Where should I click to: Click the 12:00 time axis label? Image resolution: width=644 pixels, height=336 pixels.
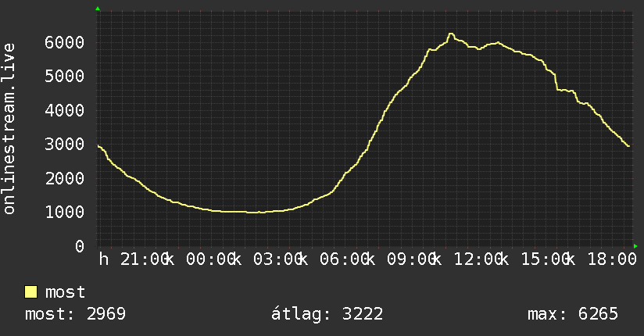click(478, 259)
